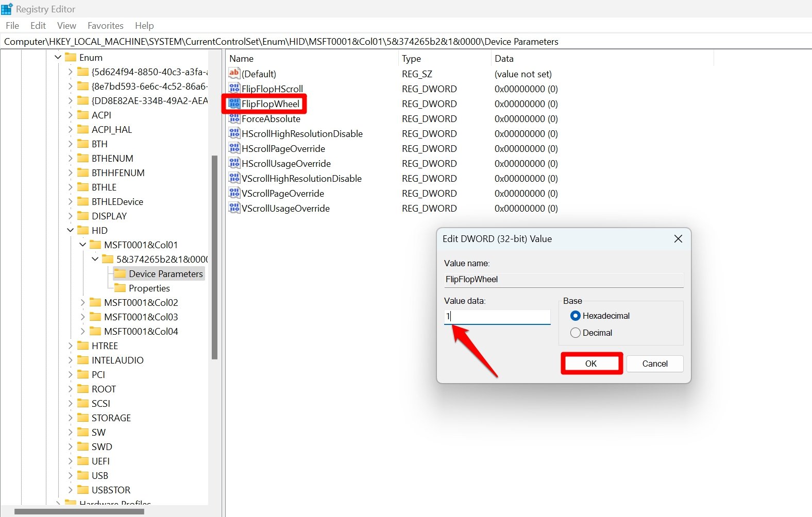Select the MSFT0001&Col04 tree item
The image size is (812, 517).
pyautogui.click(x=141, y=331)
